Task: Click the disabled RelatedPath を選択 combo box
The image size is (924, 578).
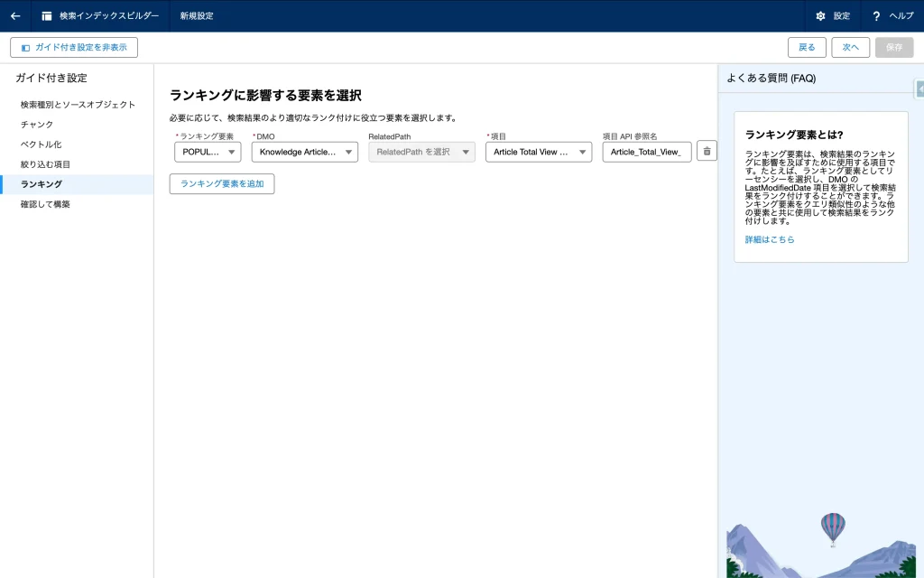Action: 421,152
